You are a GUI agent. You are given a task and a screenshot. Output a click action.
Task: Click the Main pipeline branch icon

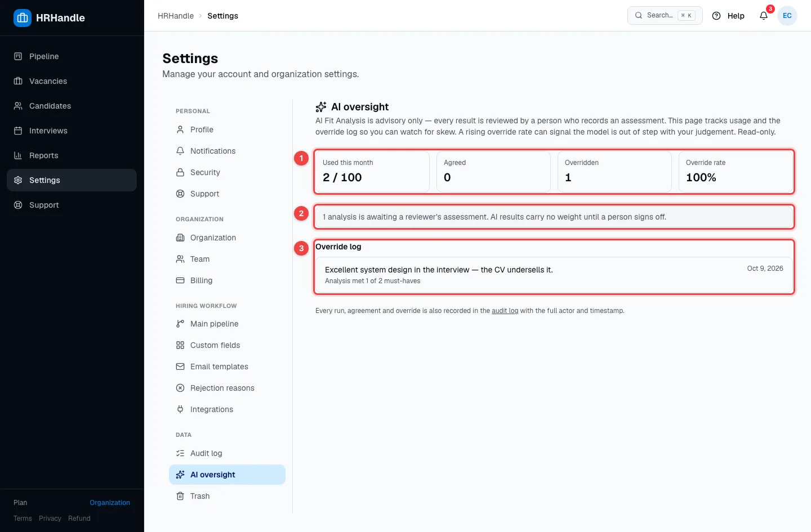(x=180, y=324)
